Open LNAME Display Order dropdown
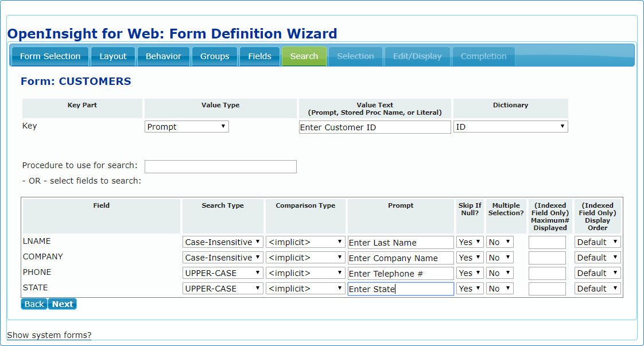Screen dimensions: 644x346 598,242
